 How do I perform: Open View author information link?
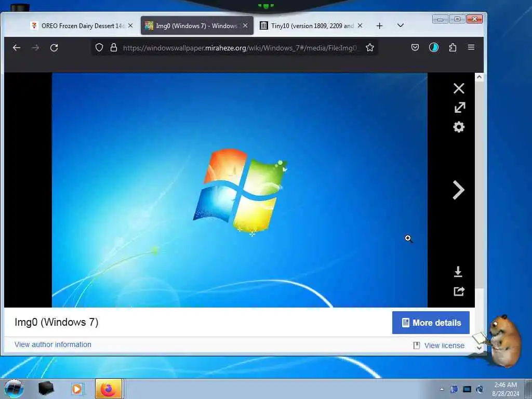point(53,344)
